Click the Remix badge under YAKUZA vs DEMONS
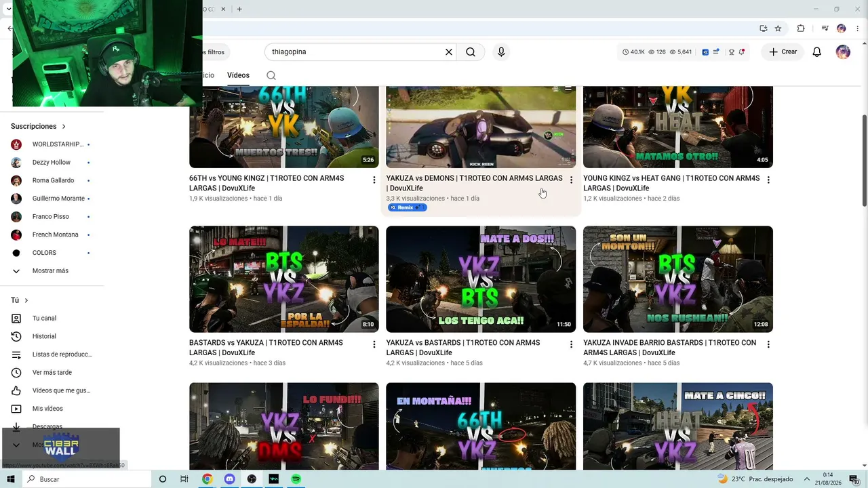The height and width of the screenshot is (488, 868). coord(407,207)
